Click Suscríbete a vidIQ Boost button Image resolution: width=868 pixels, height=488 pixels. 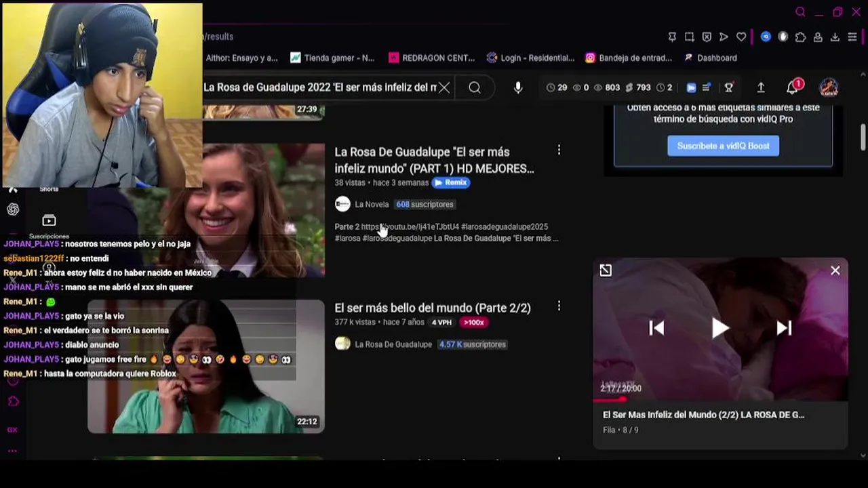723,146
